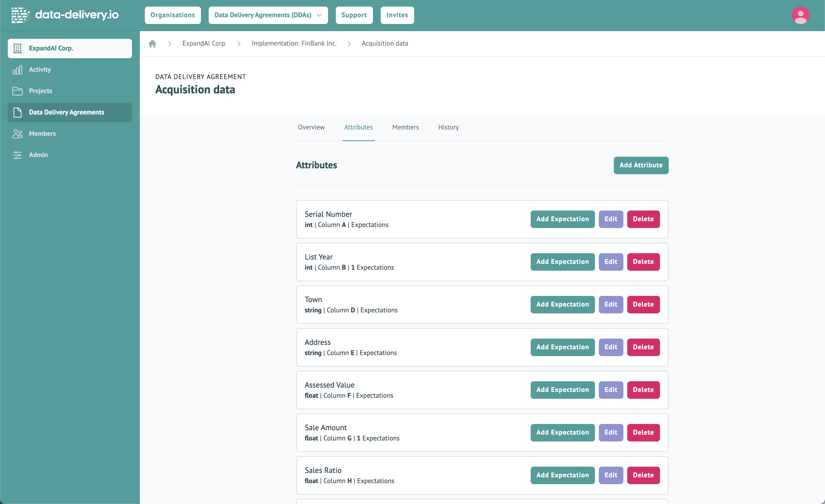Open the Support page
The width and height of the screenshot is (825, 504).
[354, 15]
